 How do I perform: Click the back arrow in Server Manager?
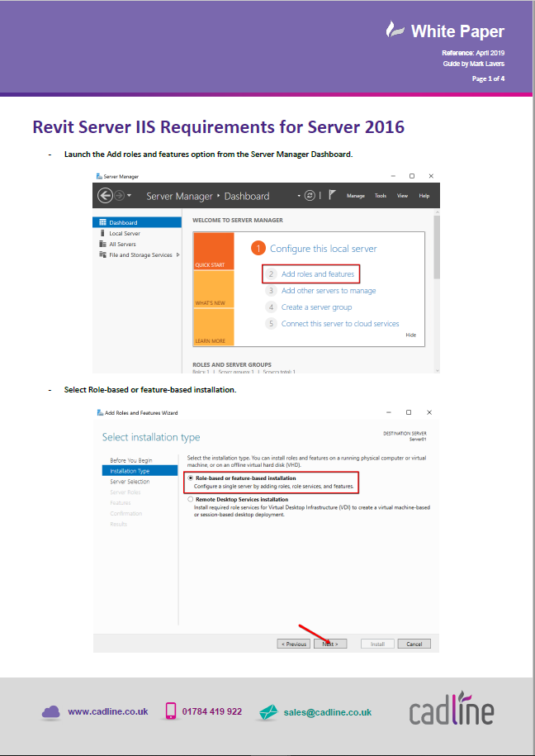[x=105, y=196]
